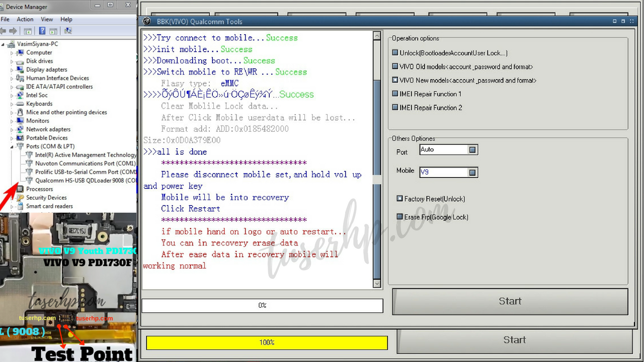Screen dimensions: 644x362
Task: Click the Portable Devices category icon
Action: [x=20, y=138]
